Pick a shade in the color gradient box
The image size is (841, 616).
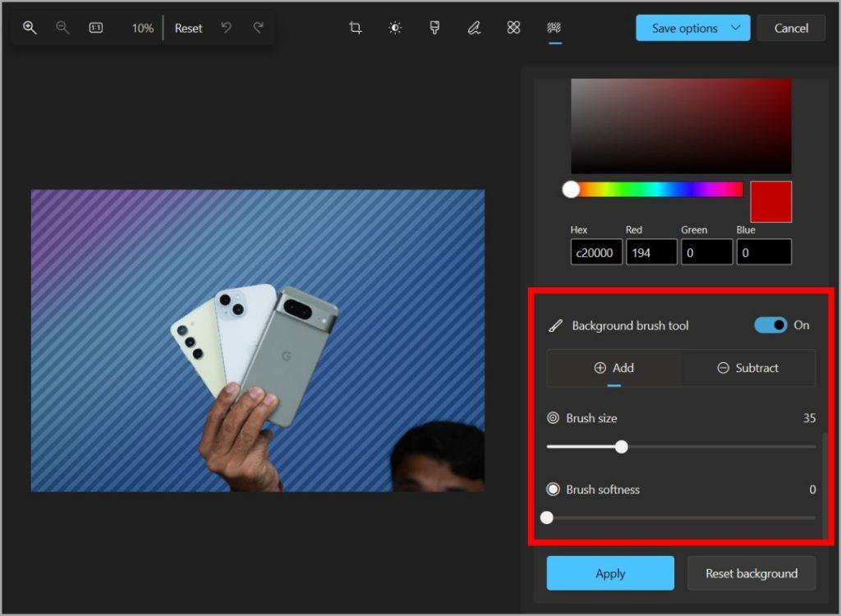click(x=681, y=126)
